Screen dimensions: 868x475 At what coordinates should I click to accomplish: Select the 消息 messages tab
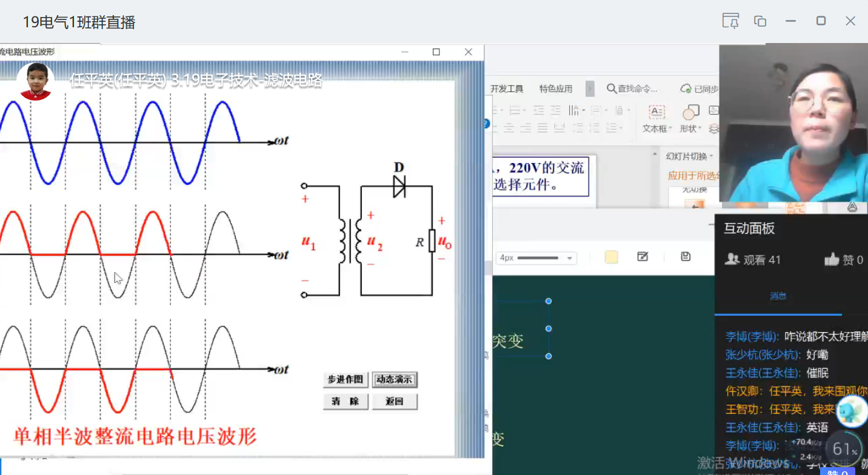coord(778,296)
